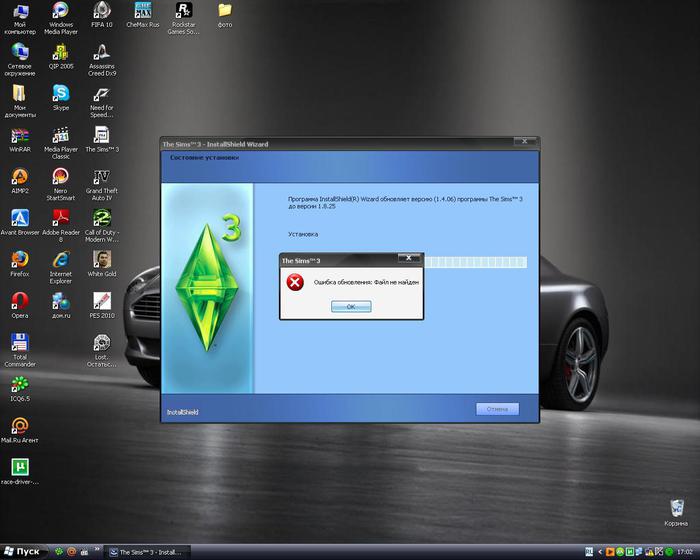The height and width of the screenshot is (560, 700).
Task: Select Media Player Classic desktop icon
Action: click(x=61, y=143)
